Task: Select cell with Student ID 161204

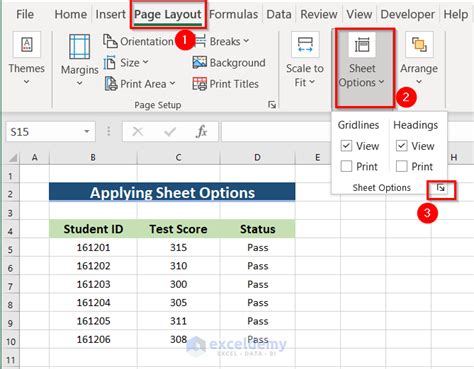Action: [x=93, y=303]
